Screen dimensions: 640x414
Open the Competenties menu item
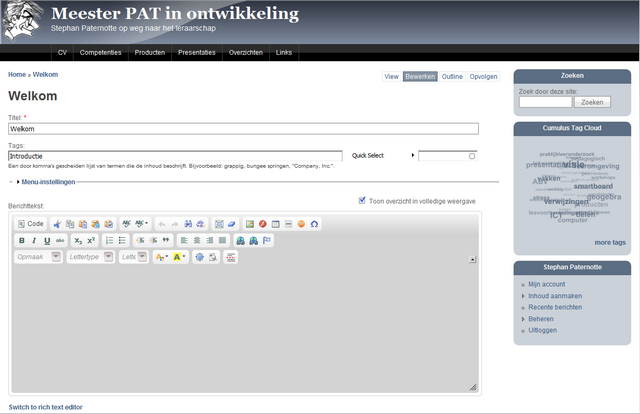[x=100, y=52]
